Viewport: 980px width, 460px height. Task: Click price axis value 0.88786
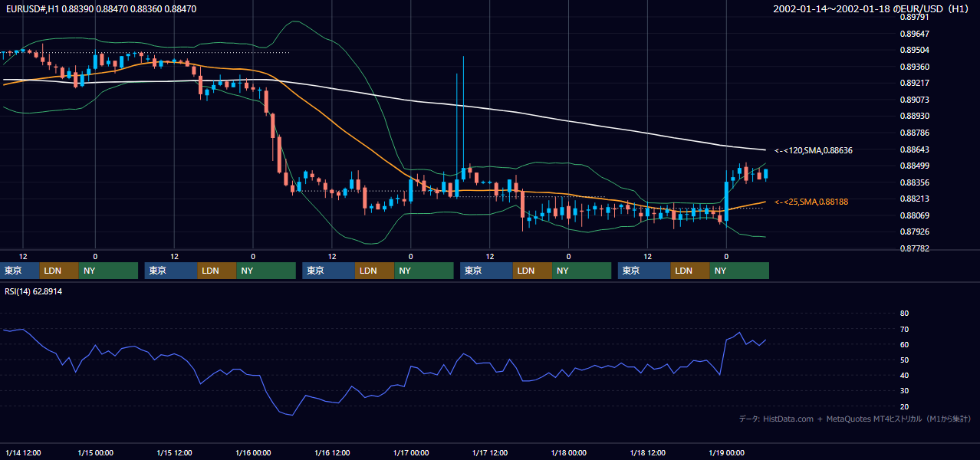click(x=913, y=133)
